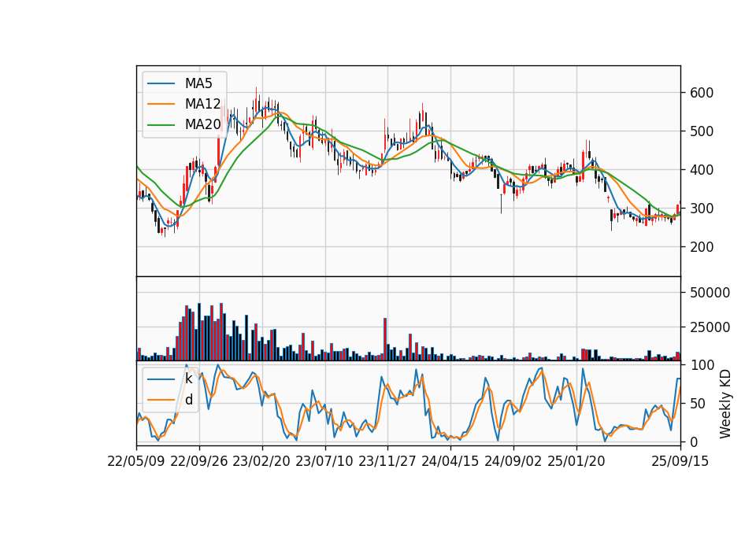
Task: Click the 400 price axis label
Action: (702, 170)
